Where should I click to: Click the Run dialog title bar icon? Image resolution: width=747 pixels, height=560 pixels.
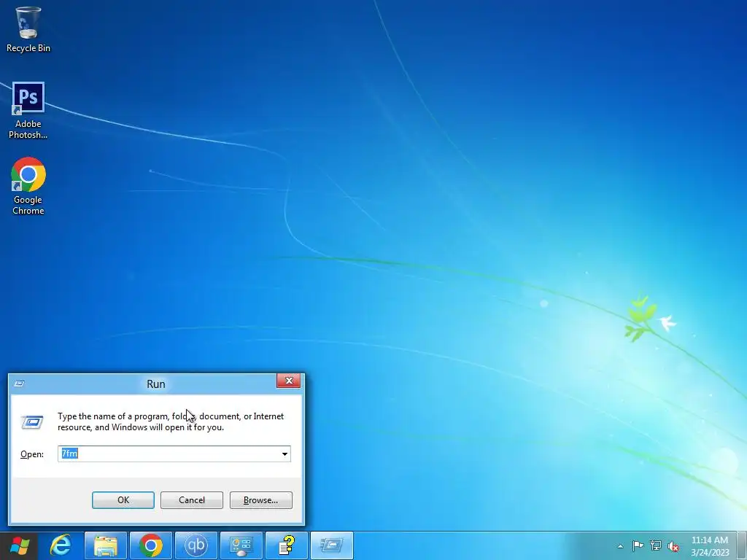tap(19, 384)
